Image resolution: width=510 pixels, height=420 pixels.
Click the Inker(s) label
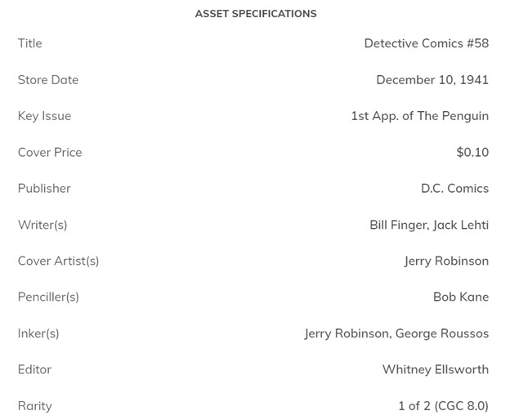38,333
